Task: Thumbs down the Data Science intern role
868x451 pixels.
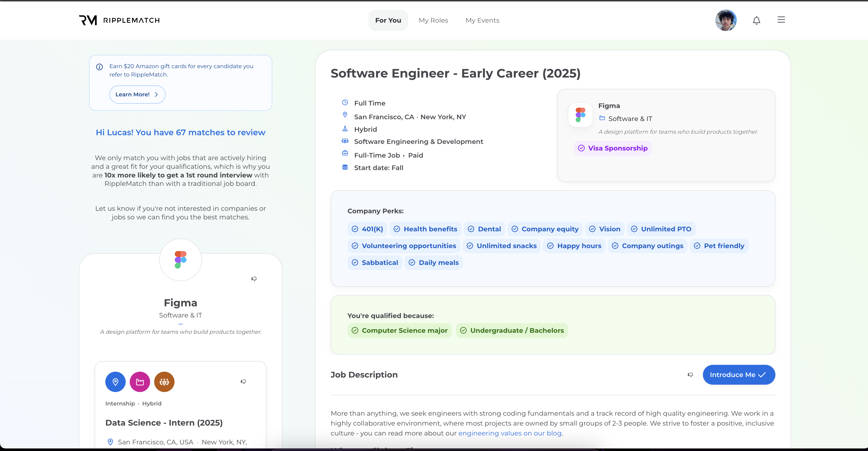Action: click(x=243, y=382)
